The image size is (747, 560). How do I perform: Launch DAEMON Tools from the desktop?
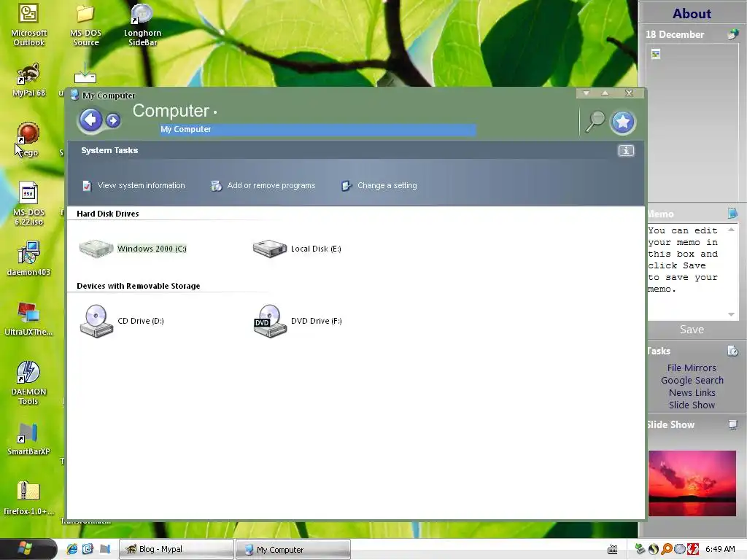[28, 384]
